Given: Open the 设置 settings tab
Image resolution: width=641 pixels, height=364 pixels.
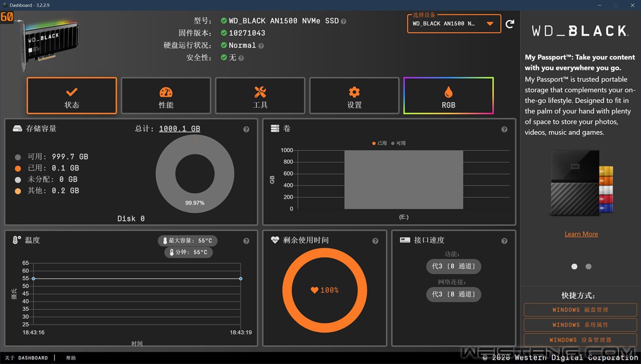Looking at the screenshot, I should [354, 96].
